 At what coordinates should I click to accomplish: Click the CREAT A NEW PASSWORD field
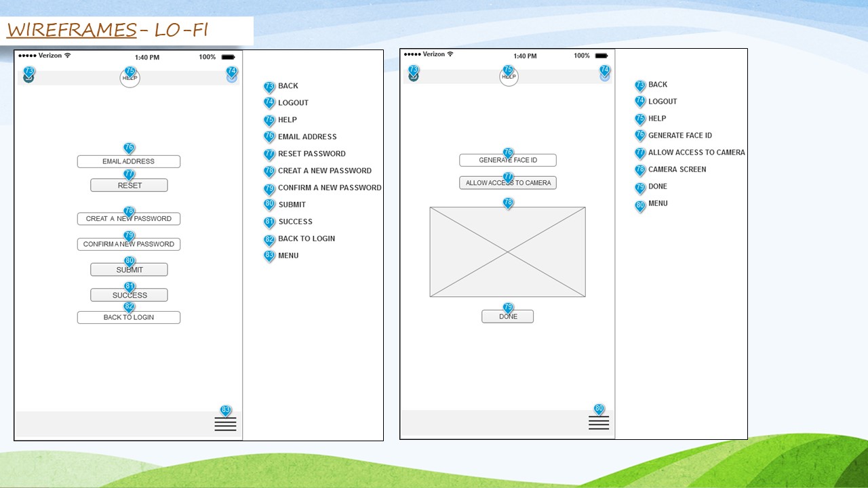[x=129, y=219]
